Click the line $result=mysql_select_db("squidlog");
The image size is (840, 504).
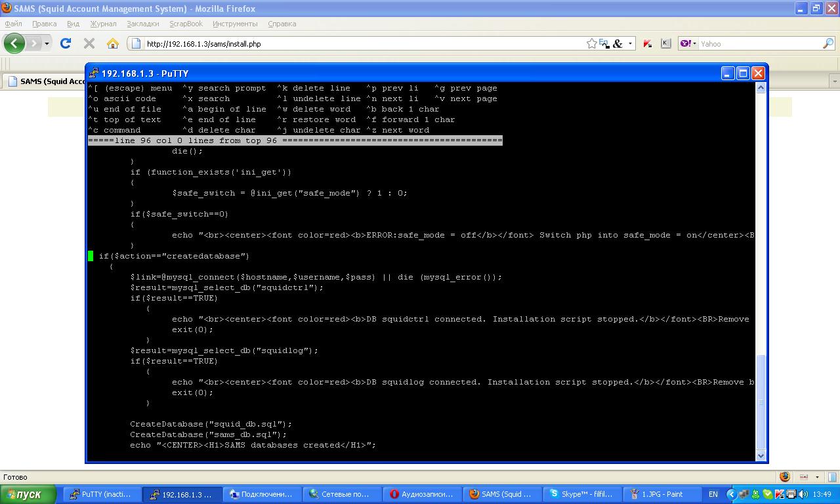pos(224,350)
